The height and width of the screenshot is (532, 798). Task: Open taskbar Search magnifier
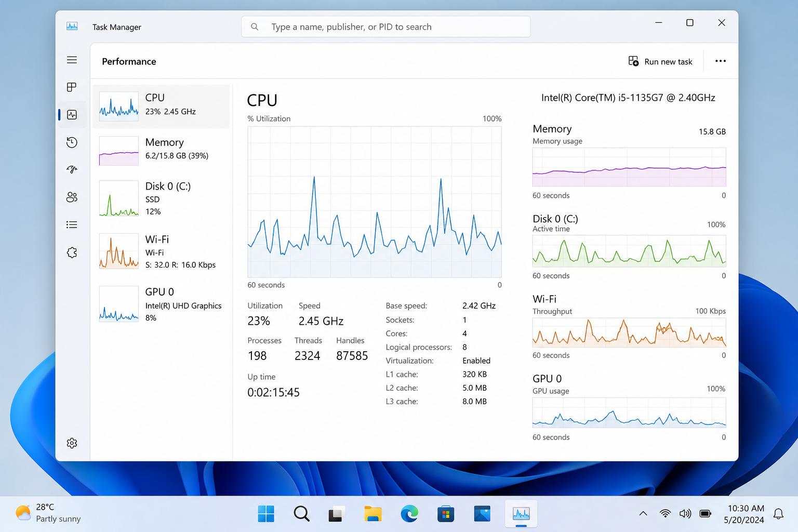coord(301,514)
